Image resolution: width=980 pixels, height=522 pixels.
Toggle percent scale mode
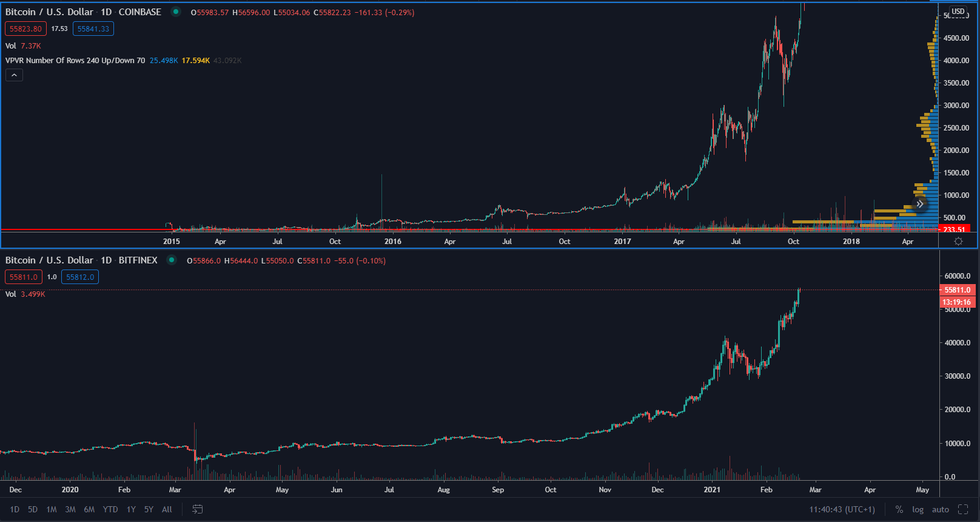click(x=899, y=509)
